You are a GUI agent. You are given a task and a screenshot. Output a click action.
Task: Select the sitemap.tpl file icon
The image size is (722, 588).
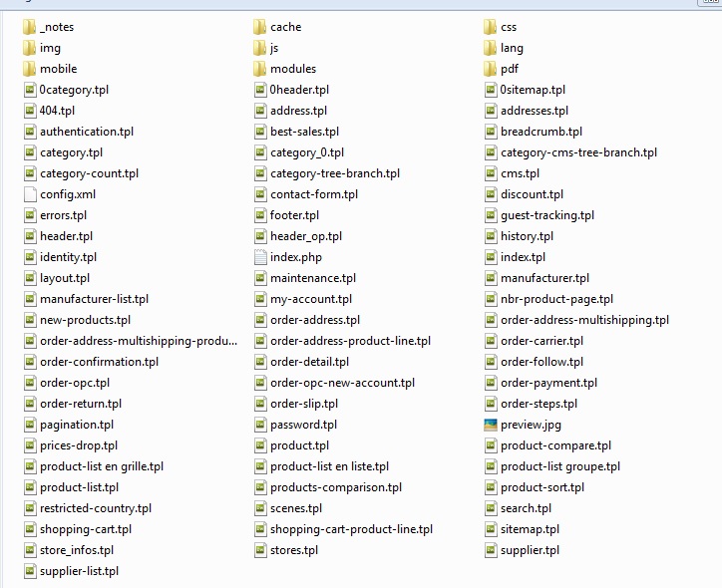(x=491, y=529)
